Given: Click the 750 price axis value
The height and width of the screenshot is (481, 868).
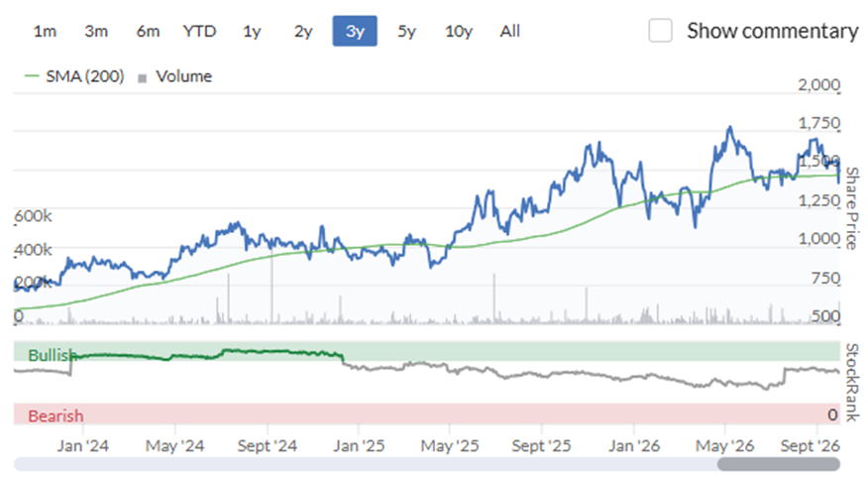Looking at the screenshot, I should tap(826, 278).
